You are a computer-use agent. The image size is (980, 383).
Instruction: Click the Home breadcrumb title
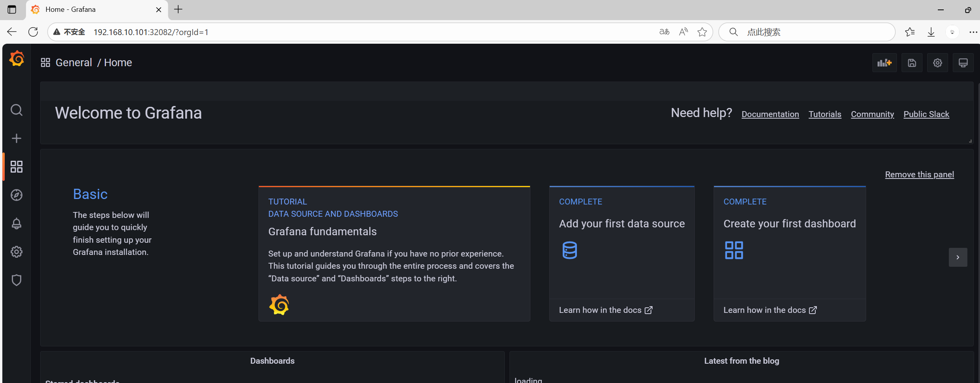coord(118,63)
